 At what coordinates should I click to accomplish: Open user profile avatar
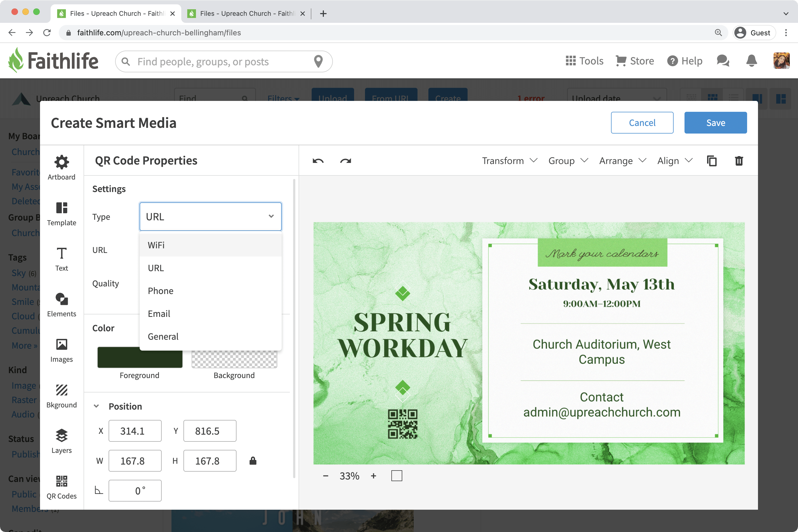pos(781,61)
